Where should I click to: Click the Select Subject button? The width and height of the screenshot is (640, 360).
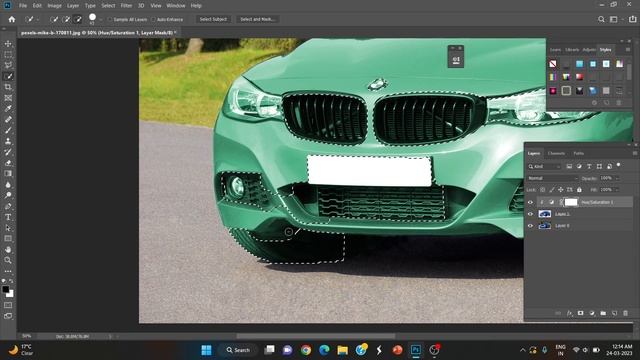(x=213, y=19)
